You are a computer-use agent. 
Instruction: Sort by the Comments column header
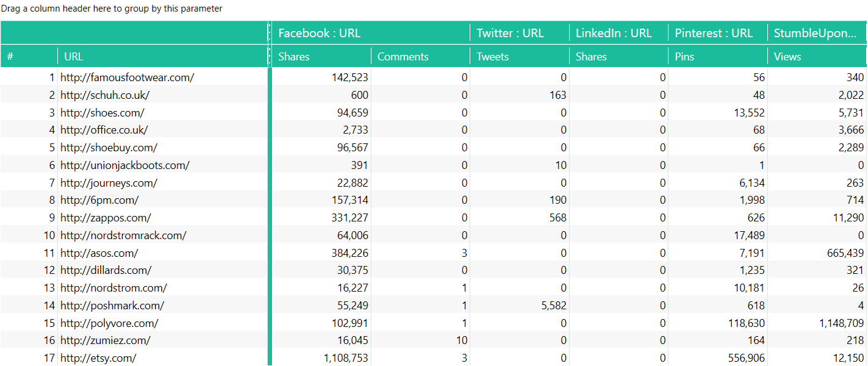420,57
